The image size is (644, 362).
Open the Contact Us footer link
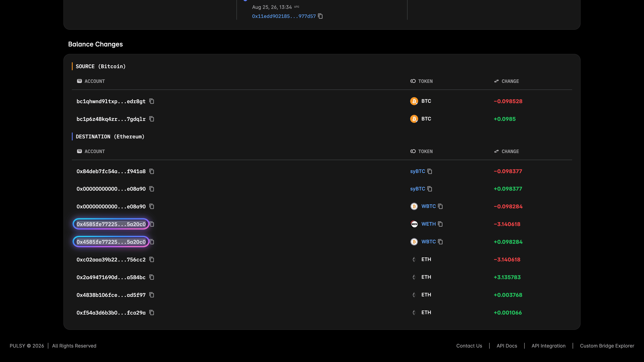tap(469, 346)
